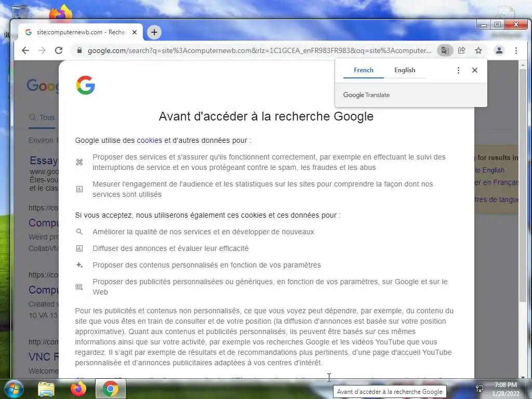The height and width of the screenshot is (399, 532).
Task: Click the Tous search filter tab behind dialog
Action: [43, 117]
